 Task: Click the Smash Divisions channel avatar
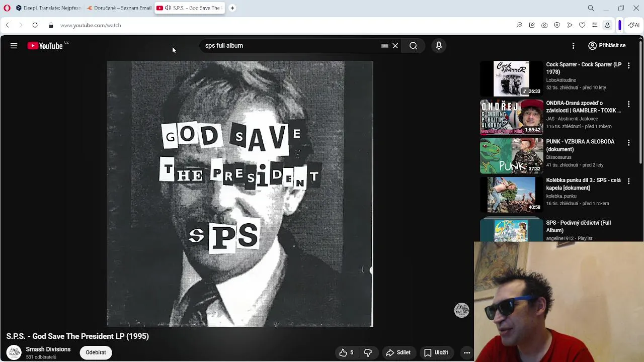(14, 352)
